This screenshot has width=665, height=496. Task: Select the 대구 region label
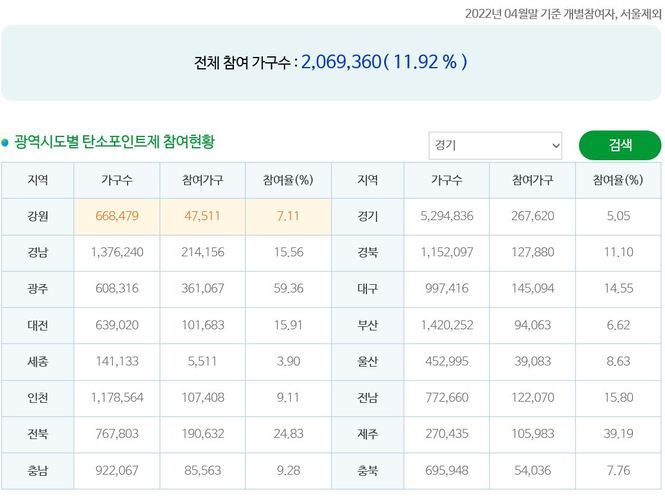click(367, 289)
